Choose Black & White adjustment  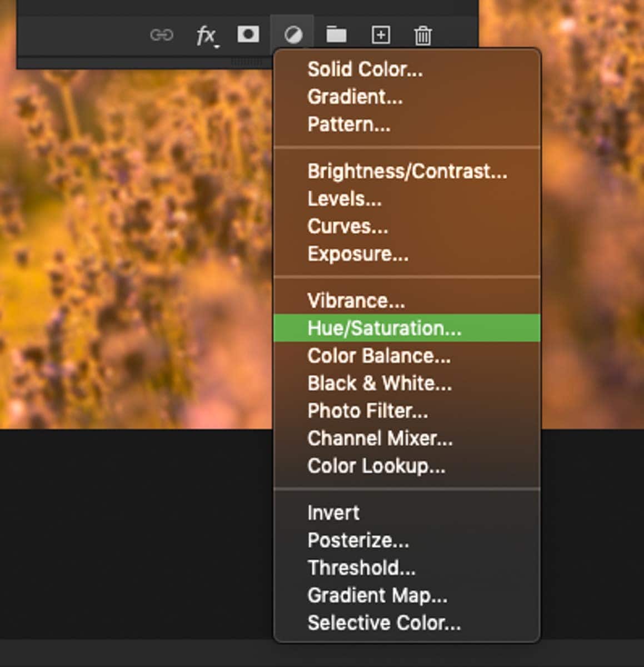(407, 383)
